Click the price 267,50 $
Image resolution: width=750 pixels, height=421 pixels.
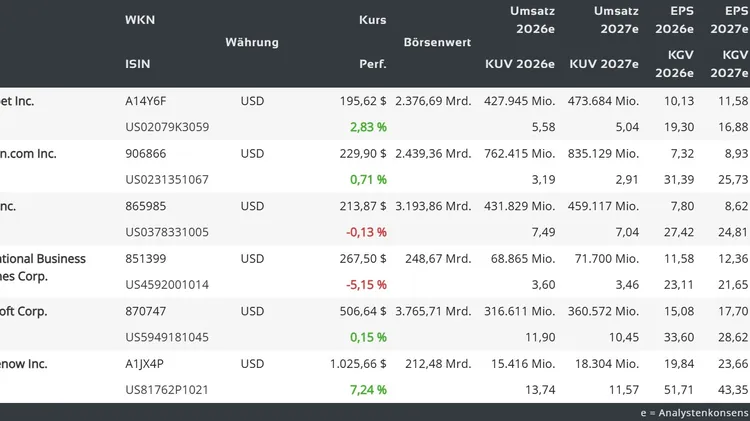363,259
